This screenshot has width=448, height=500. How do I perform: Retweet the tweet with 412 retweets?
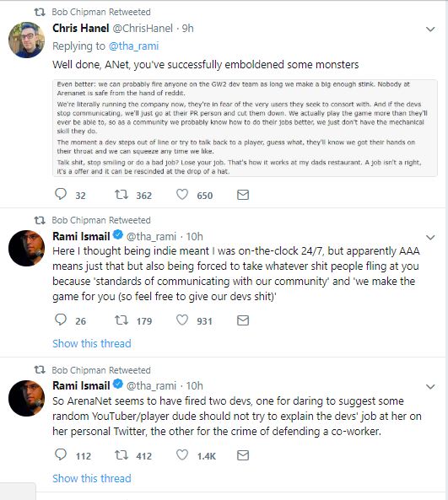tap(121, 455)
